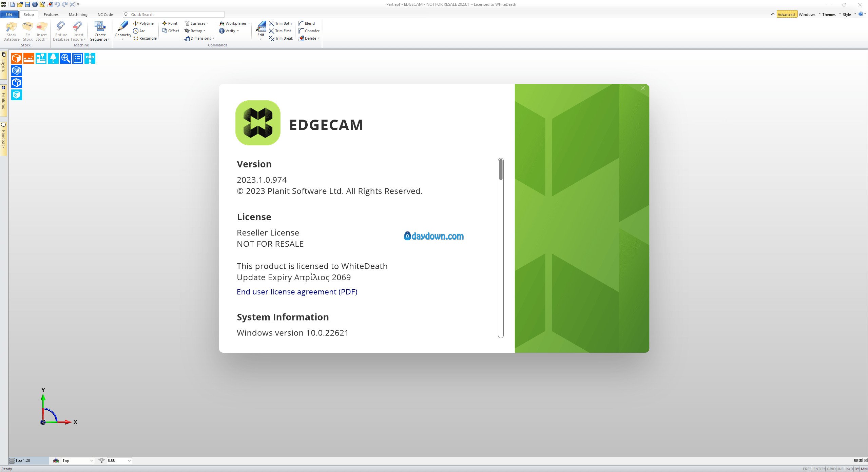Open the Top workplane combo box
This screenshot has height=472, width=868.
point(78,461)
